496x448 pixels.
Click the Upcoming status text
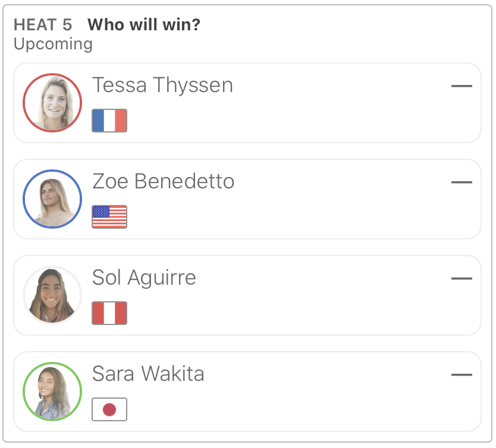(x=53, y=44)
